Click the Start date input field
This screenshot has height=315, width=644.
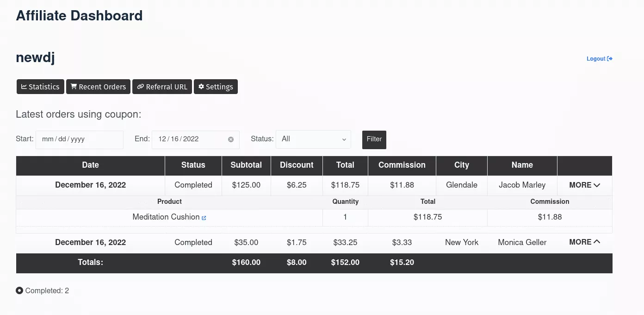tap(79, 139)
